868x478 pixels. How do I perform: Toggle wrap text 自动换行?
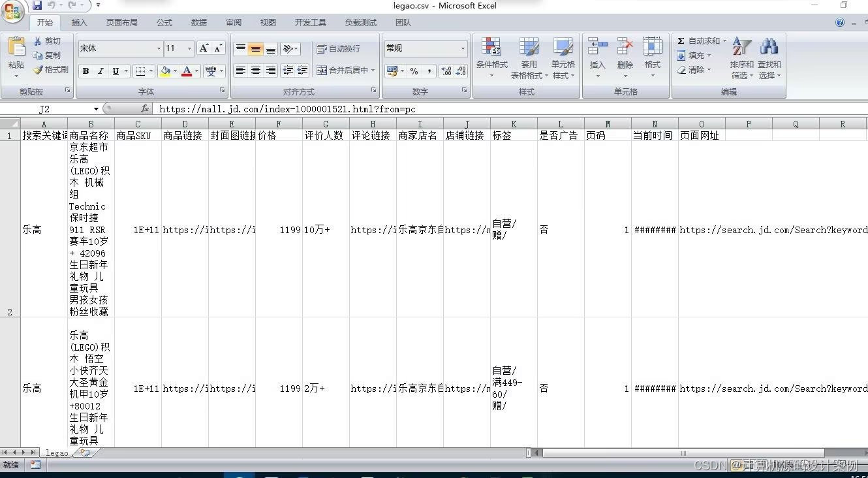point(338,49)
